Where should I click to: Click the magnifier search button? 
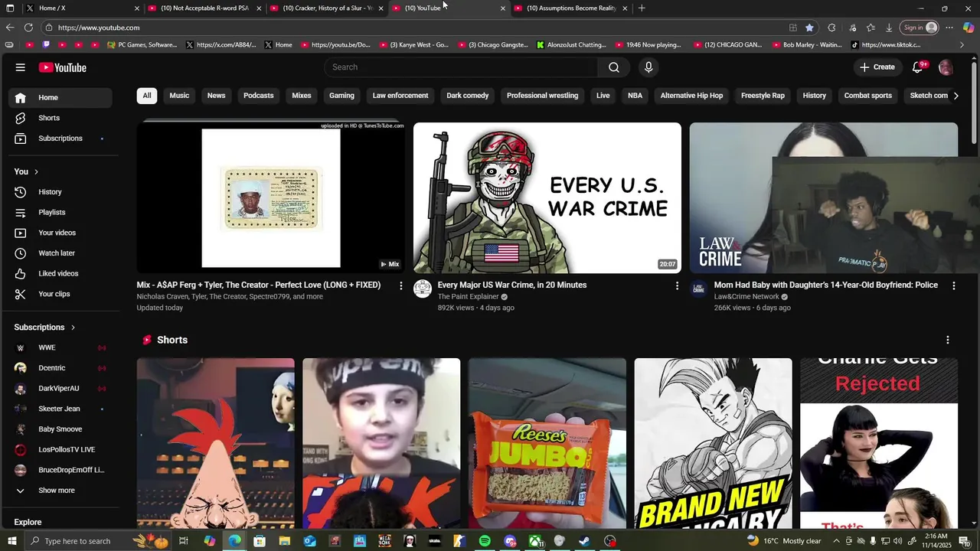click(613, 67)
